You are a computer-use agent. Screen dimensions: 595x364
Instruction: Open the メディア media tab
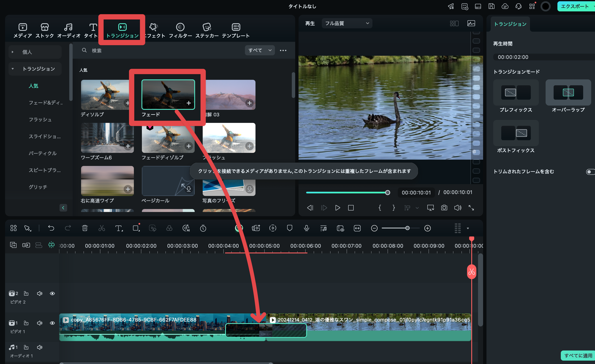[x=23, y=30]
